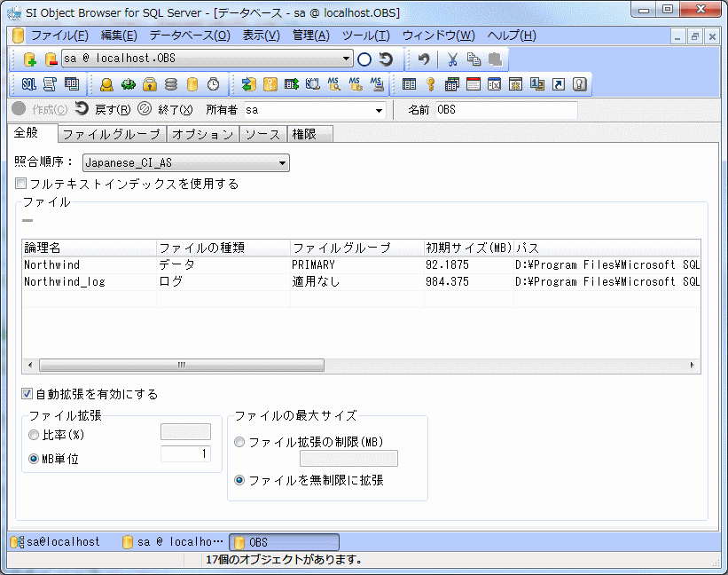Select the 比率(%) radio button
The width and height of the screenshot is (728, 575).
tap(34, 436)
